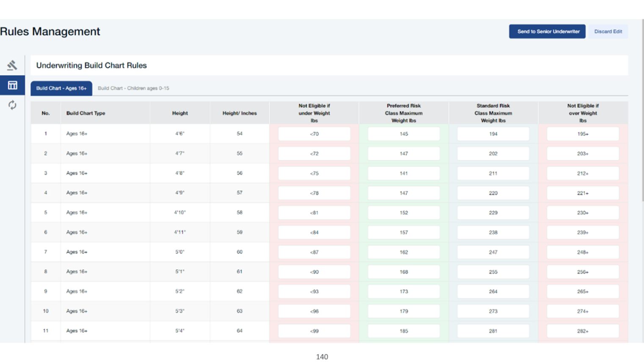Edit standard risk field with value 238

[493, 233]
